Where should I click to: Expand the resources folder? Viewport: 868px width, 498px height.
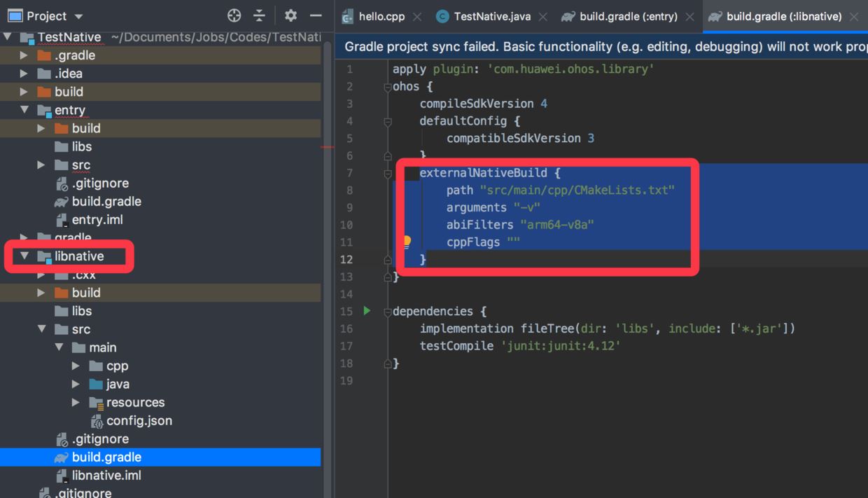[x=76, y=402]
